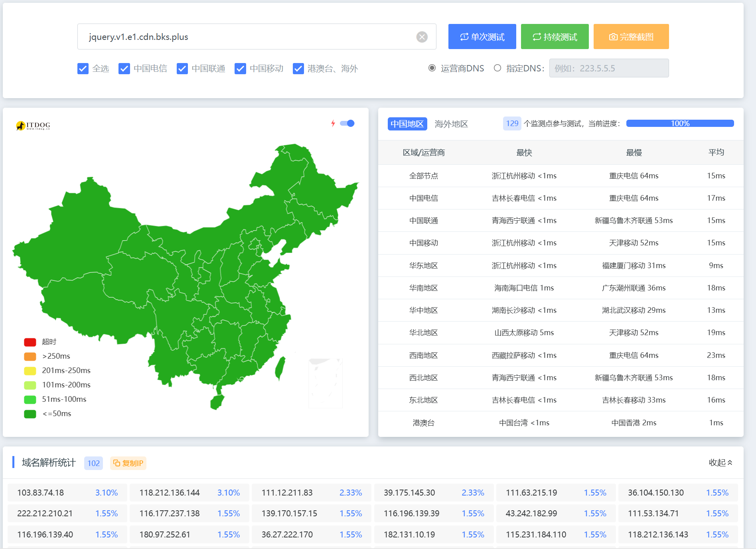Image resolution: width=756 pixels, height=549 pixels.
Task: Uncheck the 全选 checkbox
Action: coord(83,69)
